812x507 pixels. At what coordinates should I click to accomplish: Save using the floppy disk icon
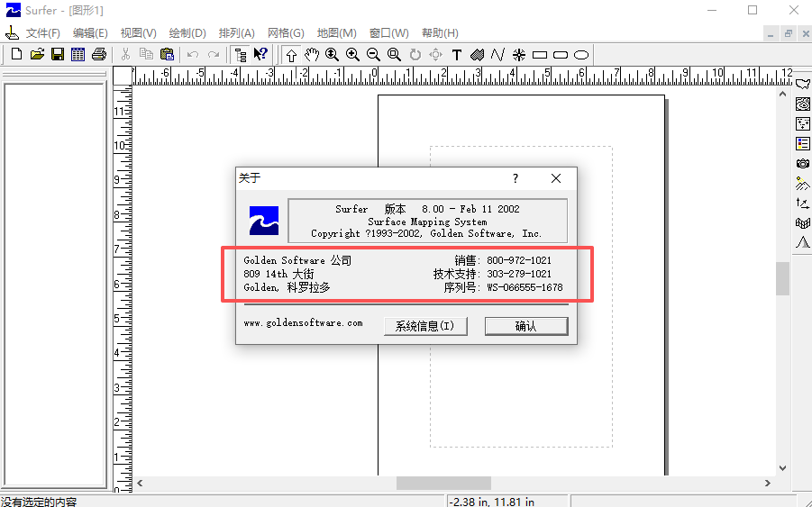pyautogui.click(x=58, y=54)
